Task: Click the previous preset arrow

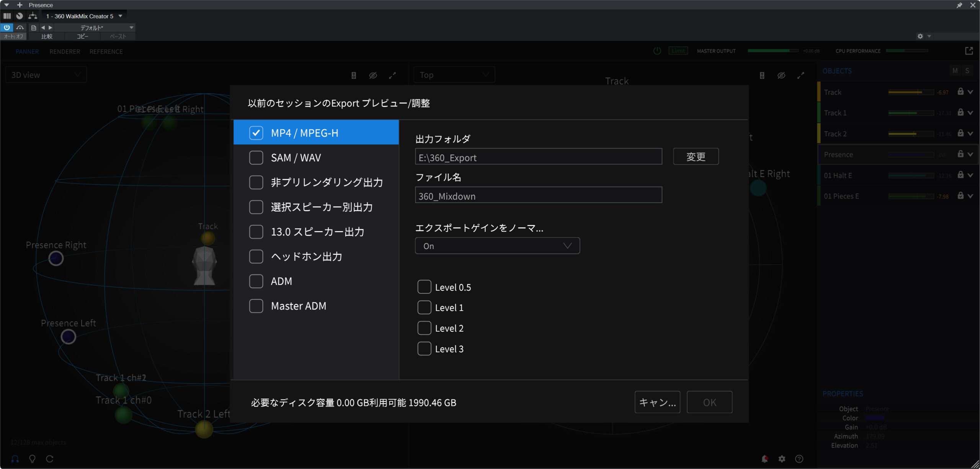Action: click(x=43, y=28)
